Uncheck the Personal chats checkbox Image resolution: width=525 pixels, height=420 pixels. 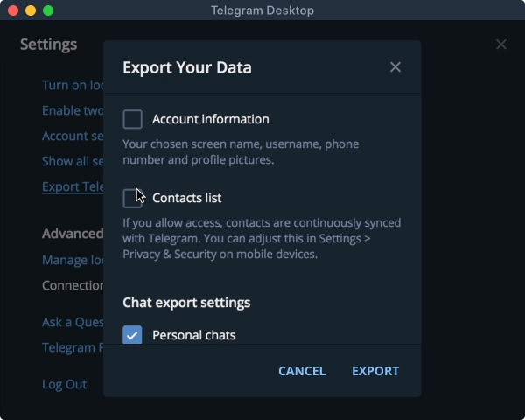pos(133,334)
